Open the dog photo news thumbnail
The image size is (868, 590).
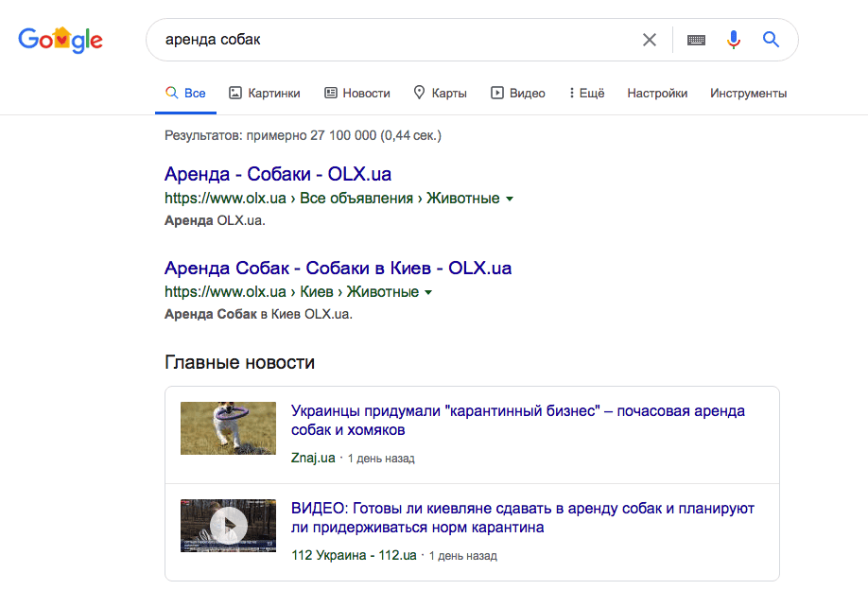[x=228, y=427]
